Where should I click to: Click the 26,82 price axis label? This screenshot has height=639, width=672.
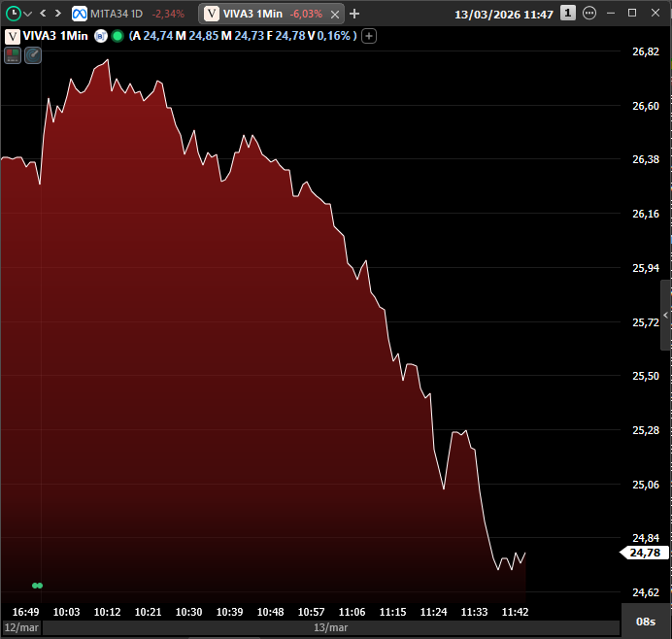click(x=646, y=51)
